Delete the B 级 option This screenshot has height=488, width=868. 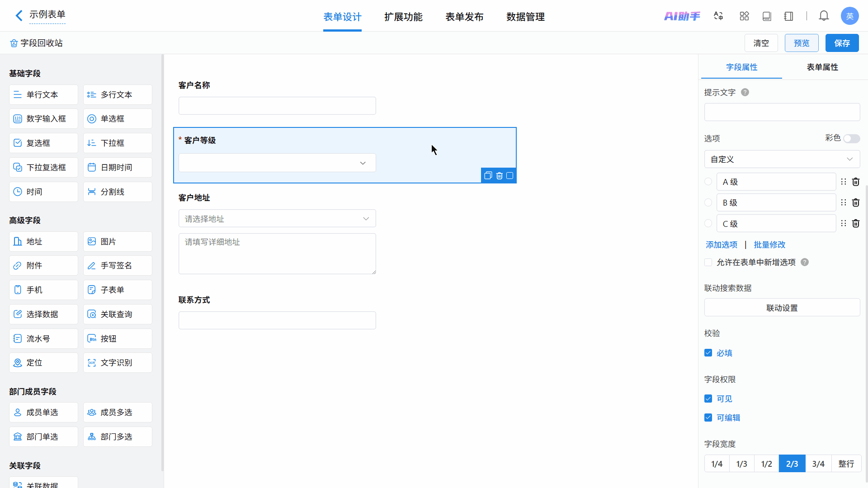tap(855, 203)
